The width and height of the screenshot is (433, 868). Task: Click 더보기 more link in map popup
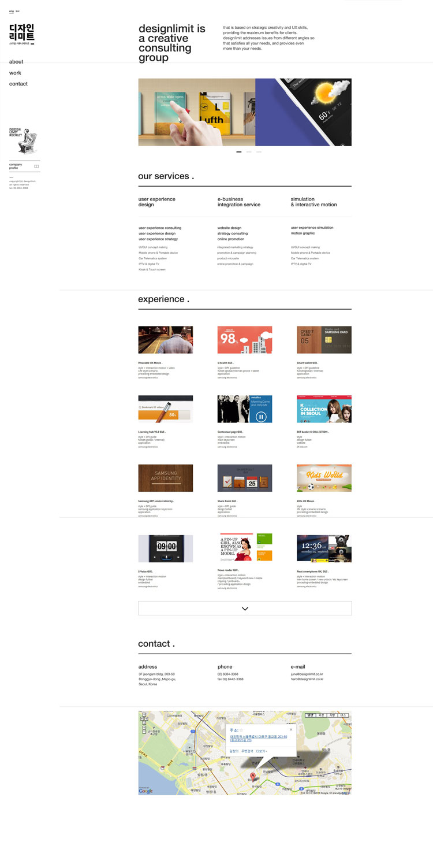pyautogui.click(x=262, y=751)
